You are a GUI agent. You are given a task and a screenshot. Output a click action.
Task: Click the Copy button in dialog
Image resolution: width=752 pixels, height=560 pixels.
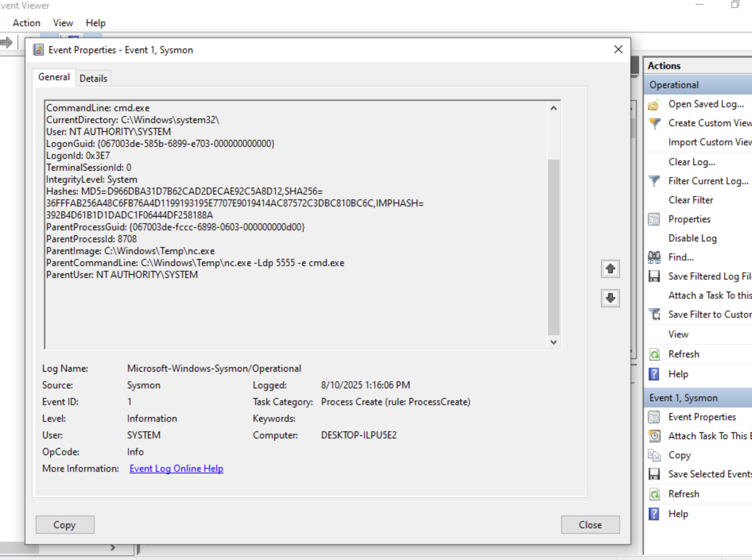(65, 525)
